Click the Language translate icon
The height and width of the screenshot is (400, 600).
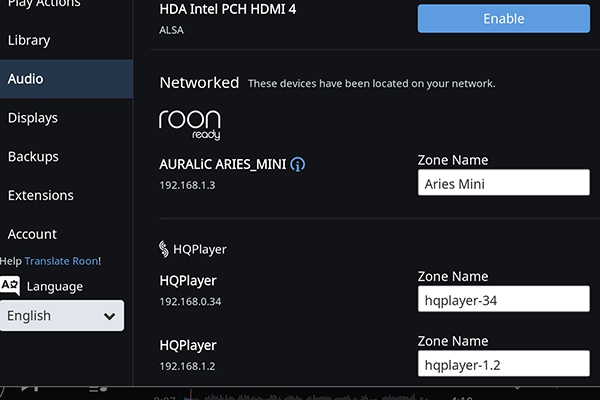[x=10, y=286]
